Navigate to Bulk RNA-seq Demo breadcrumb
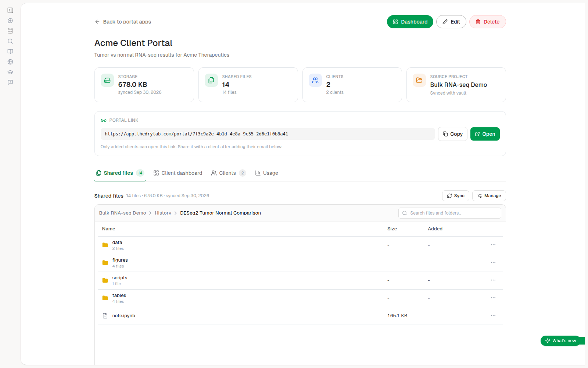 point(122,213)
